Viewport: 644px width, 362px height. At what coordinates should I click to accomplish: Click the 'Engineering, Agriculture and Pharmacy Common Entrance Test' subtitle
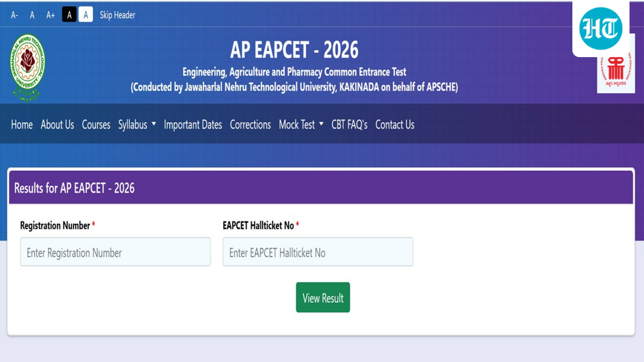pyautogui.click(x=294, y=72)
